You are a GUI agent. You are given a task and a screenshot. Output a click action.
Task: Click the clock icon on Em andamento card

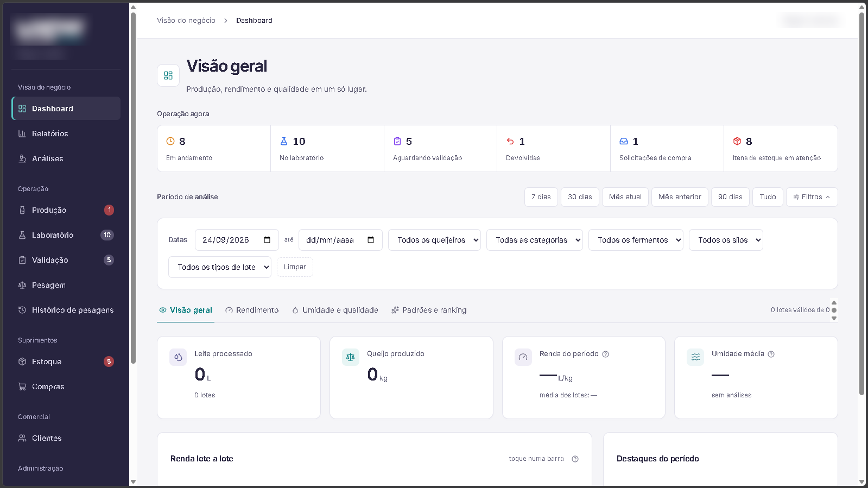click(x=170, y=141)
